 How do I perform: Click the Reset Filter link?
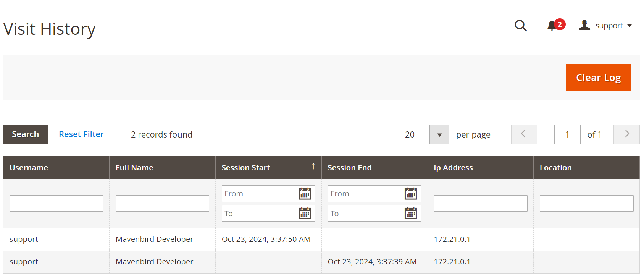coord(81,134)
